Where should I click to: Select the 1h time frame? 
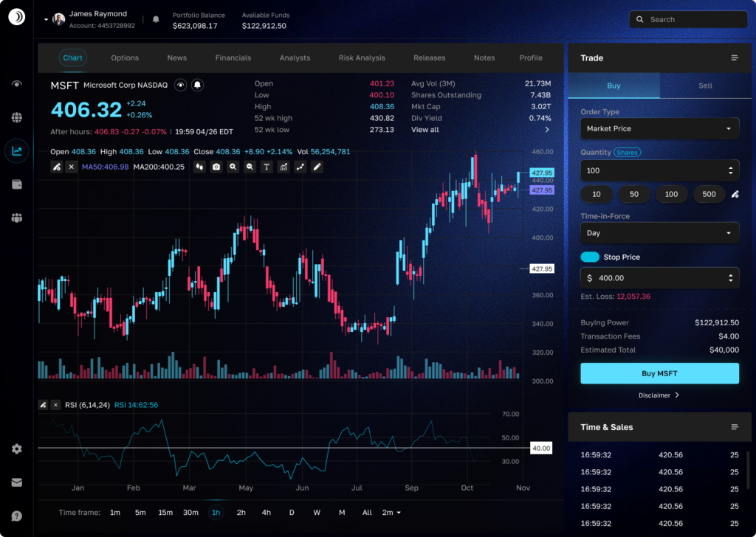pyautogui.click(x=216, y=513)
